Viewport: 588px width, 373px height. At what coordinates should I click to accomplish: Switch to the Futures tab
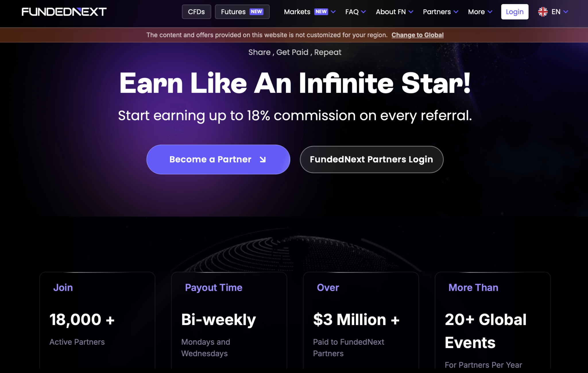pos(242,12)
